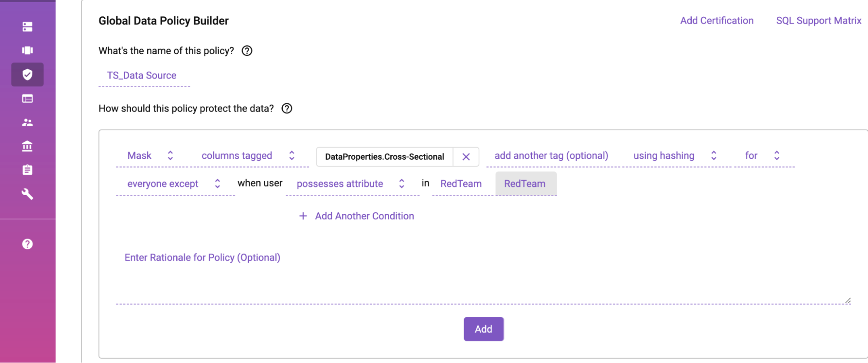
Task: Click help icon beside policy name question
Action: [247, 51]
